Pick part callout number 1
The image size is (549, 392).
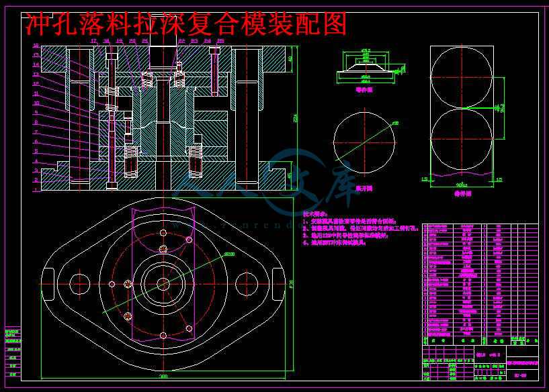[x=36, y=189]
